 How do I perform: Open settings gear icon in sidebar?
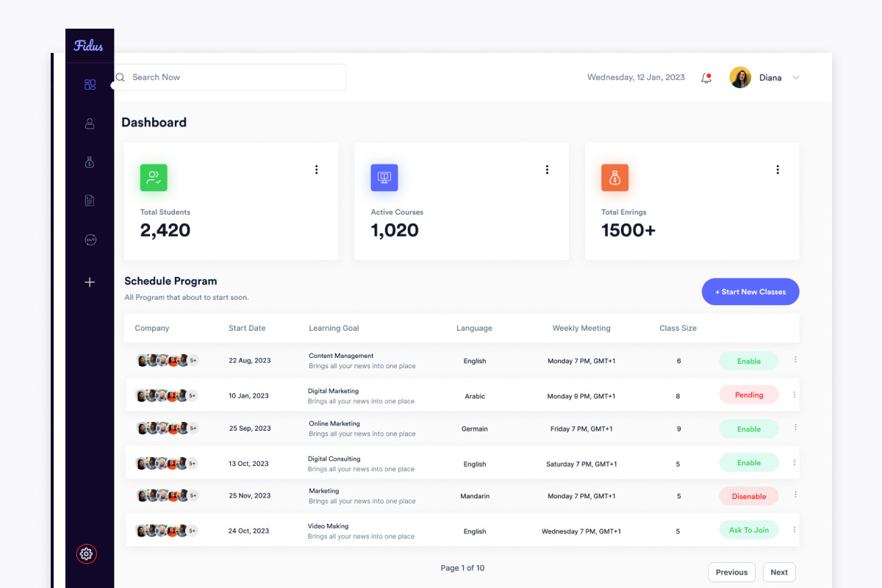pyautogui.click(x=87, y=553)
